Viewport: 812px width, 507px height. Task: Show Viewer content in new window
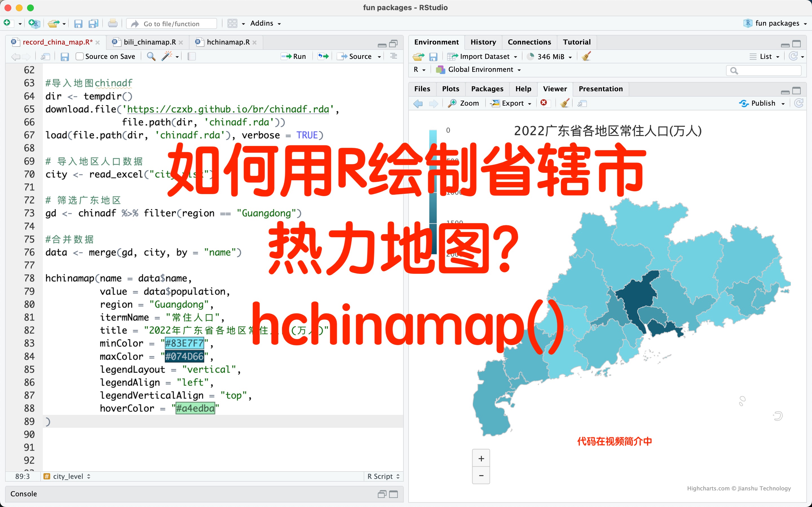coord(582,103)
